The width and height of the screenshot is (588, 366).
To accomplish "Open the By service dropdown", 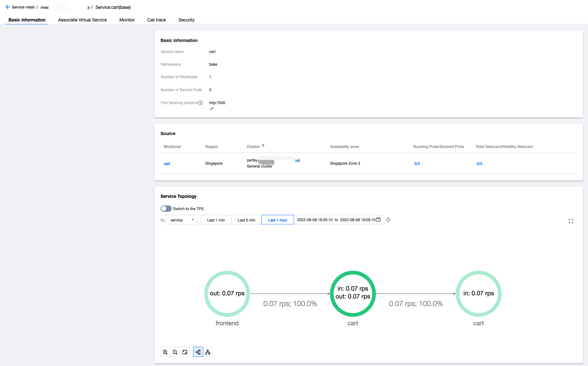I will point(182,220).
